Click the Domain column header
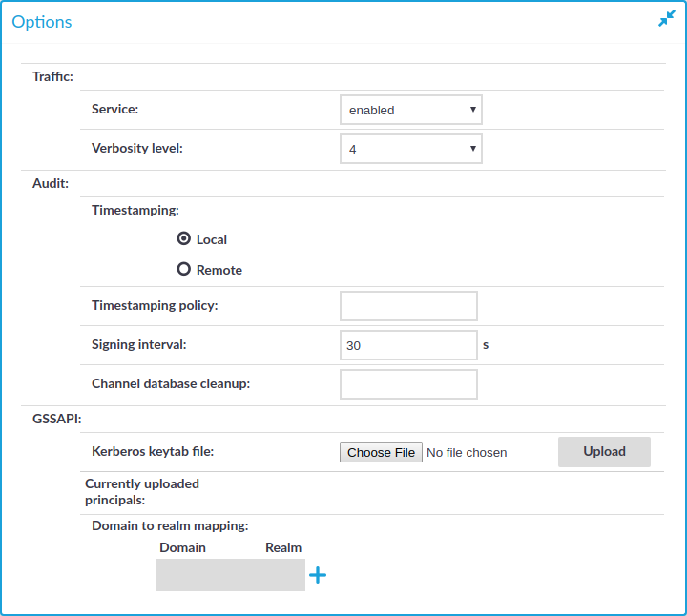 (x=182, y=547)
